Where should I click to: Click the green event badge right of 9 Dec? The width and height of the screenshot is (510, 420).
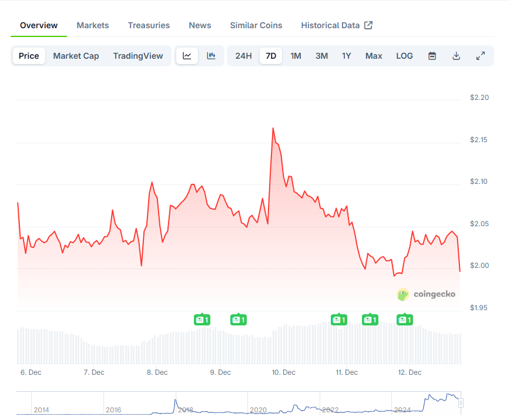[239, 320]
